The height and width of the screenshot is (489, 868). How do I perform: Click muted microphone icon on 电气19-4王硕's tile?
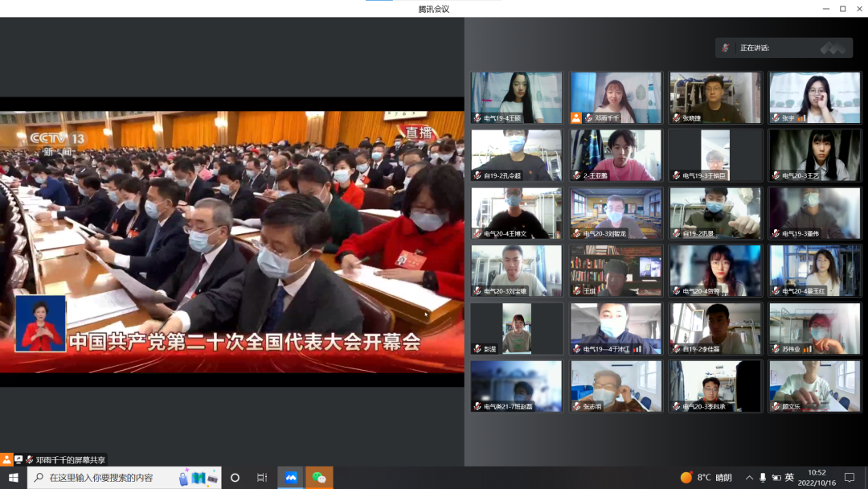[477, 117]
